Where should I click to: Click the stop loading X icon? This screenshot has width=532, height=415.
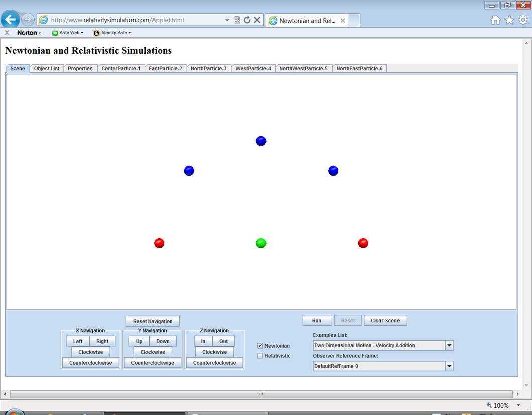(257, 20)
